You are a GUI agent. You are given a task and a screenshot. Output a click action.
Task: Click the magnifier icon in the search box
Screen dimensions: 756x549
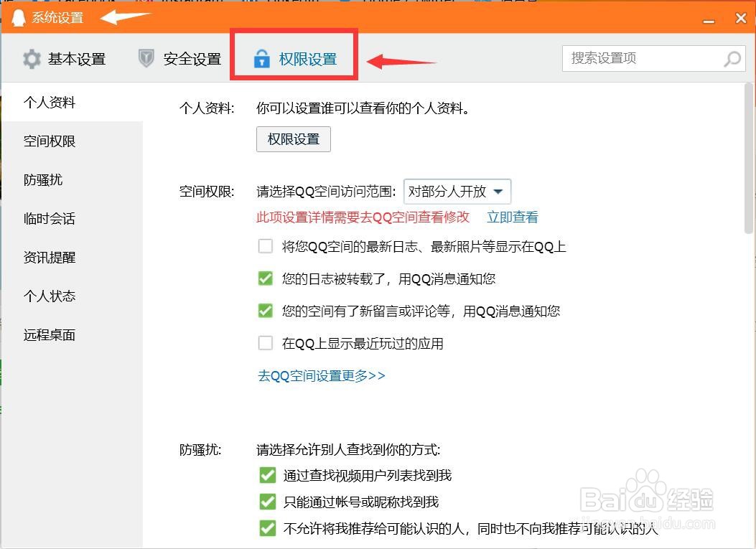pos(732,58)
